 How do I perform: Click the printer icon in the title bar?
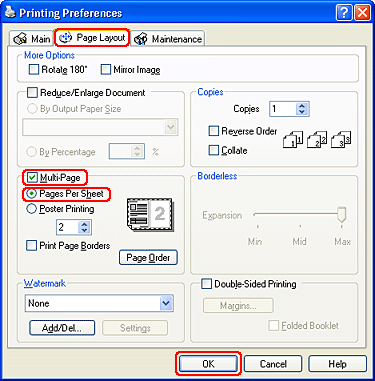point(10,12)
